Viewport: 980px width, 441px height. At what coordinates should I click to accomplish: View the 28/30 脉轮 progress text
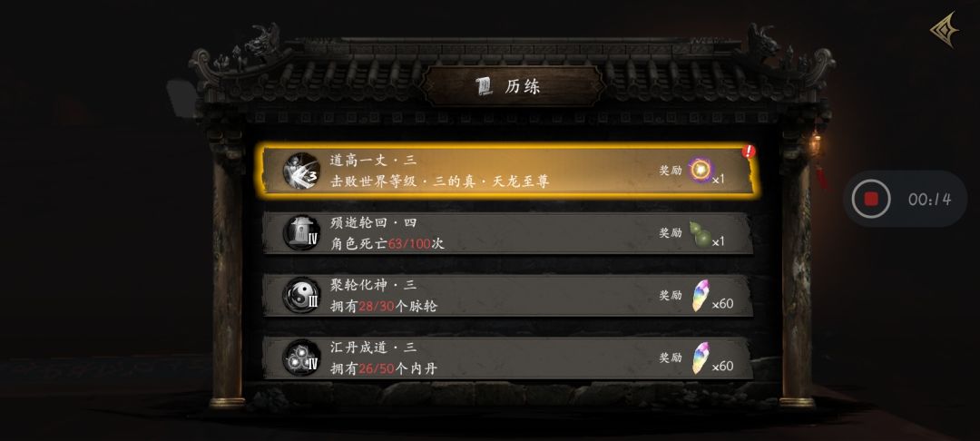(377, 306)
